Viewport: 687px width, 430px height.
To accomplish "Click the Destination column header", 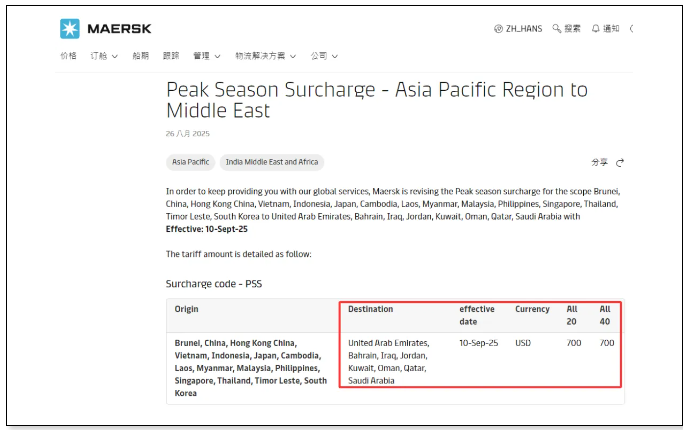I will tap(371, 309).
